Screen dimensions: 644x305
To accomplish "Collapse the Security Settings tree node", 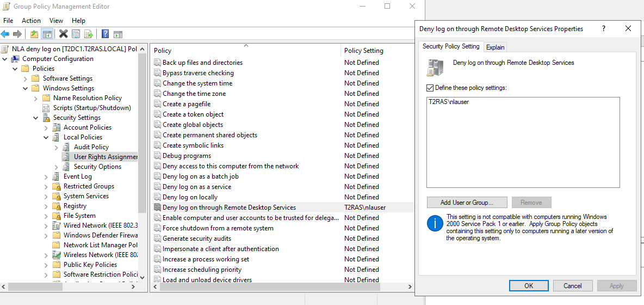I will [36, 118].
